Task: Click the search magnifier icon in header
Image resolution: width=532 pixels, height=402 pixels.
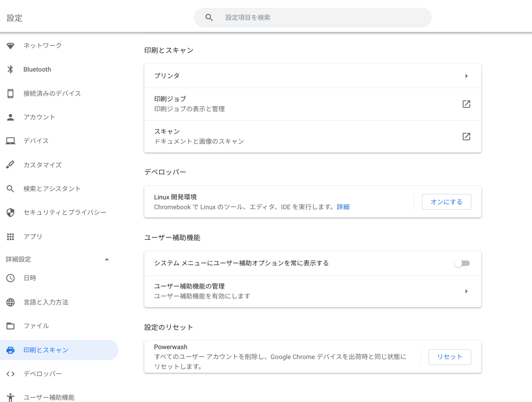Action: pos(209,18)
